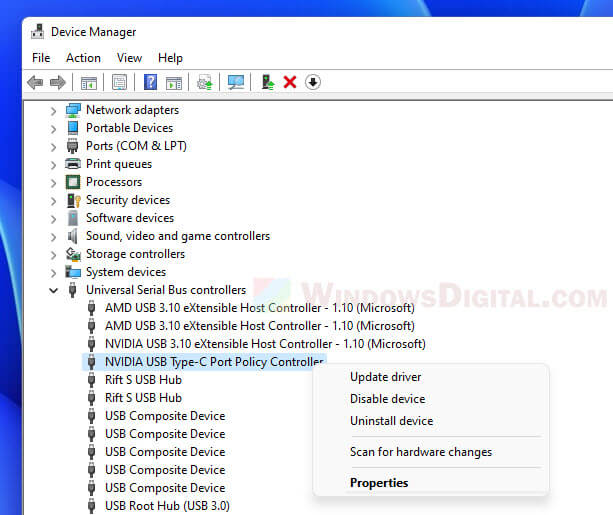This screenshot has height=515, width=613.
Task: Select NVIDIA USB Type-C Port Policy Controller
Action: tap(214, 362)
